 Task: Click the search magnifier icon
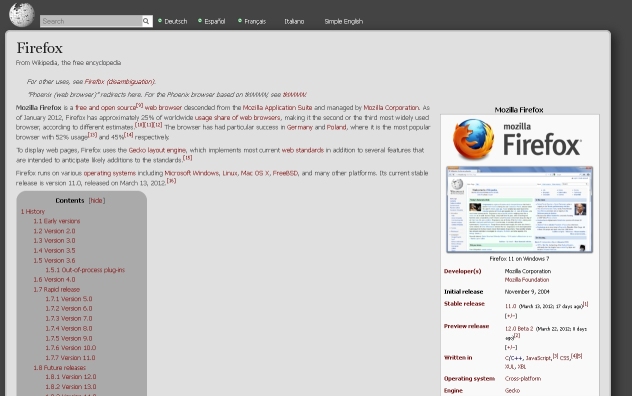coord(146,21)
